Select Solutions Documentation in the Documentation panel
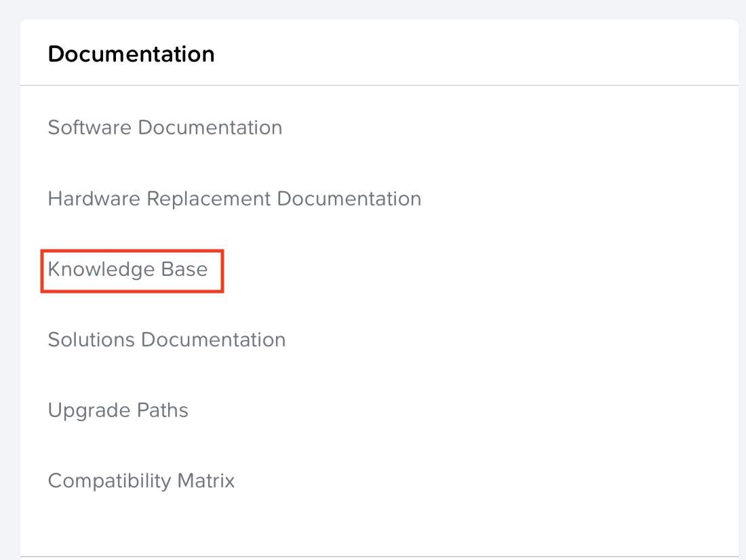The height and width of the screenshot is (560, 746). [166, 340]
